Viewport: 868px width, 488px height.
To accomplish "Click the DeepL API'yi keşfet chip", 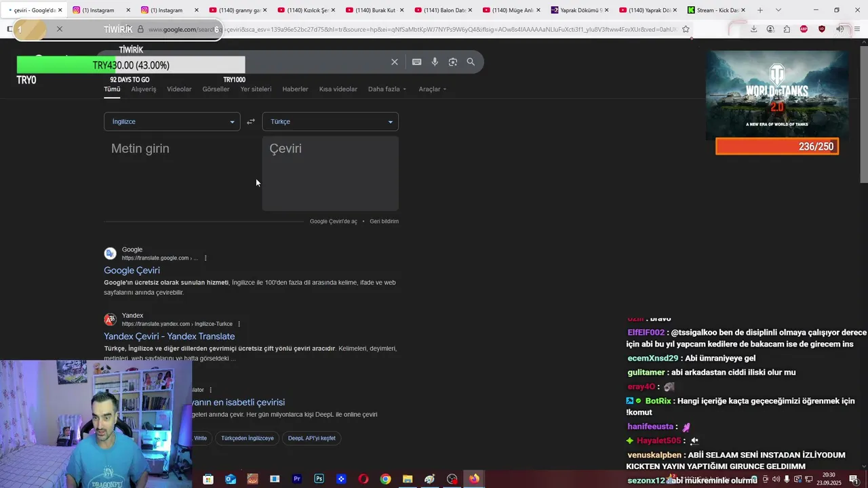I will (x=311, y=439).
